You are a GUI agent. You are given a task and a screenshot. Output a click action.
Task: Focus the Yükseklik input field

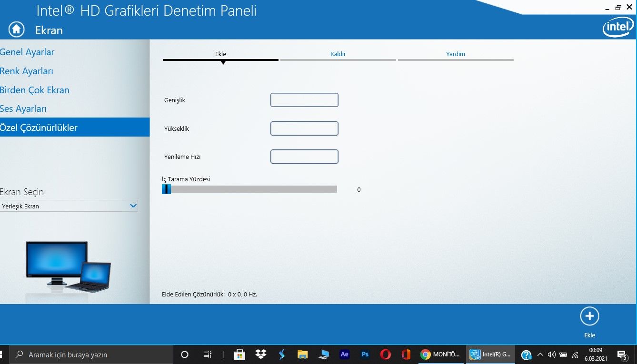tap(304, 128)
